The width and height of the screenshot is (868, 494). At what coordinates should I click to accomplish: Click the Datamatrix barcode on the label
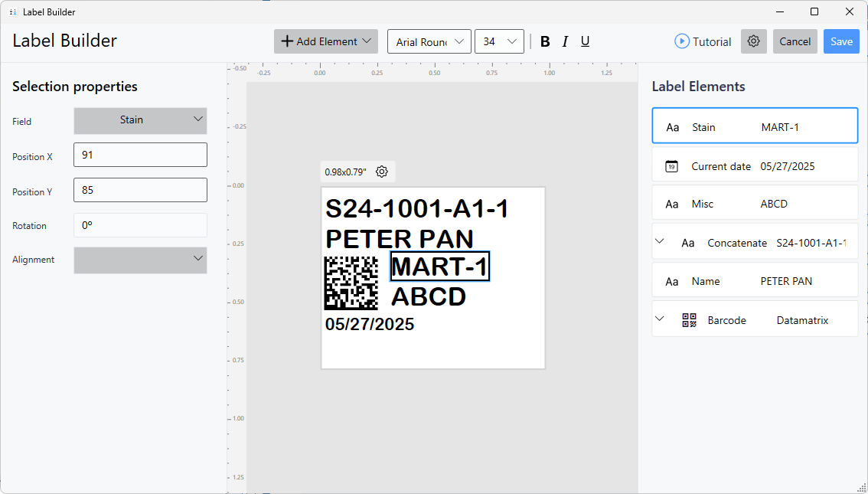(x=351, y=283)
